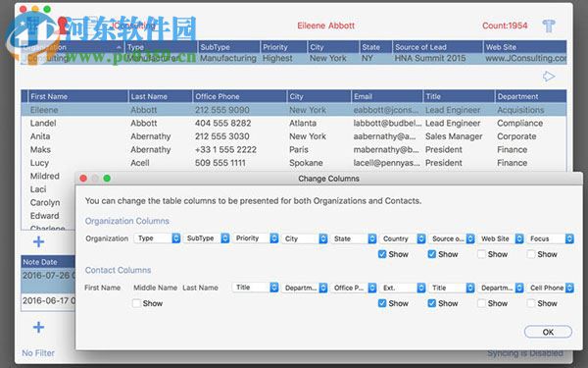Open the State organization column dropdown

354,238
